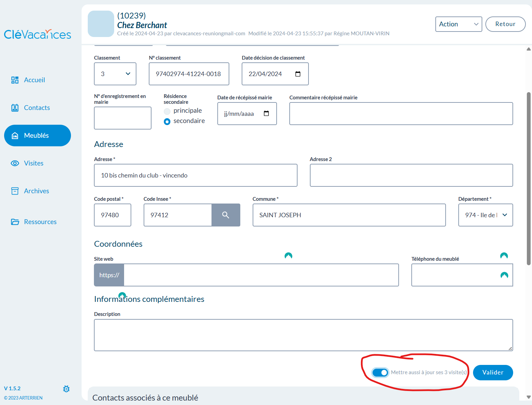Image resolution: width=532 pixels, height=405 pixels.
Task: Click the teal icon inside Téléphone du meublé field
Action: [504, 275]
